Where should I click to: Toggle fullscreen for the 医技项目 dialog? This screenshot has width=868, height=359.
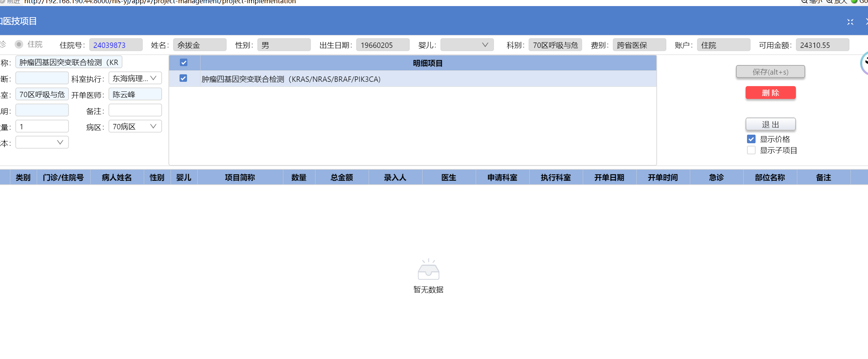tap(850, 22)
